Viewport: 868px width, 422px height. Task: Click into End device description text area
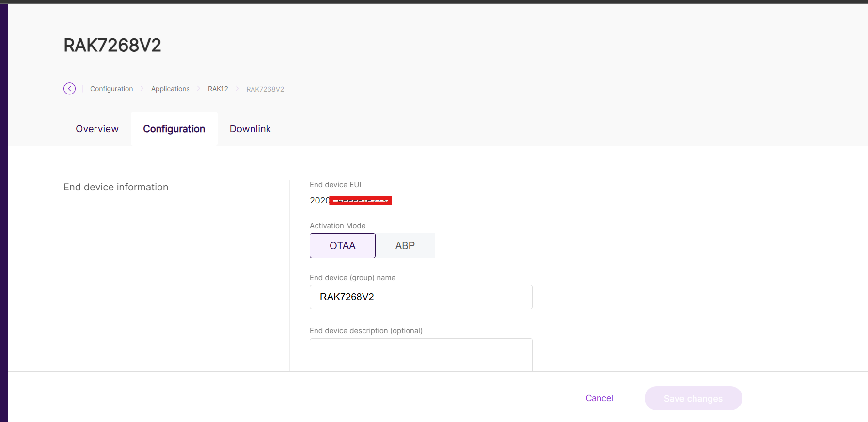pos(421,355)
